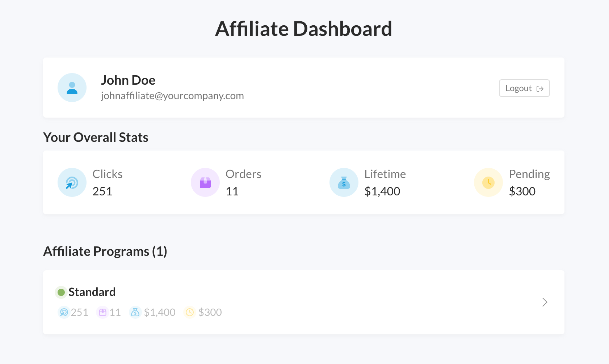Viewport: 609px width, 364px height.
Task: Select the Affiliate Programs (1) heading
Action: click(x=105, y=251)
